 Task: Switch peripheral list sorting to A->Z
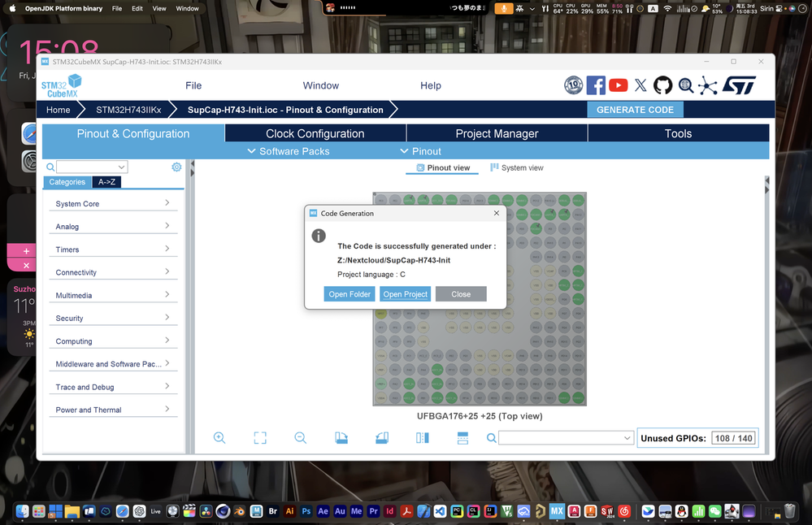[106, 182]
